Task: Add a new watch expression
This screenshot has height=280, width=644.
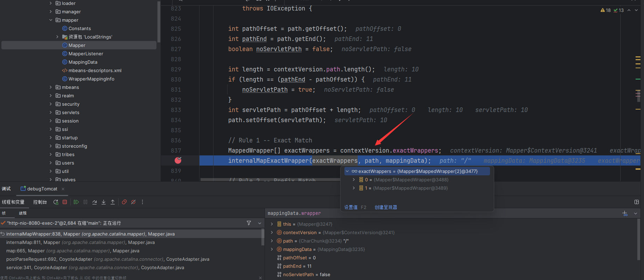Action: 625,213
